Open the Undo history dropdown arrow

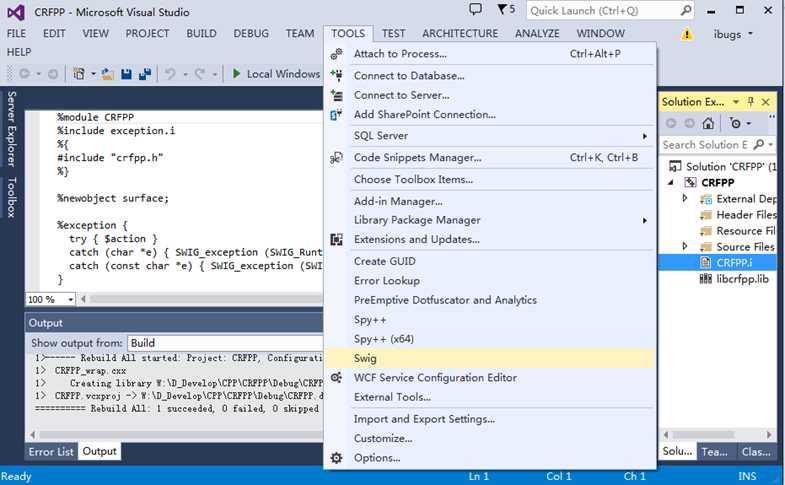pyautogui.click(x=185, y=74)
